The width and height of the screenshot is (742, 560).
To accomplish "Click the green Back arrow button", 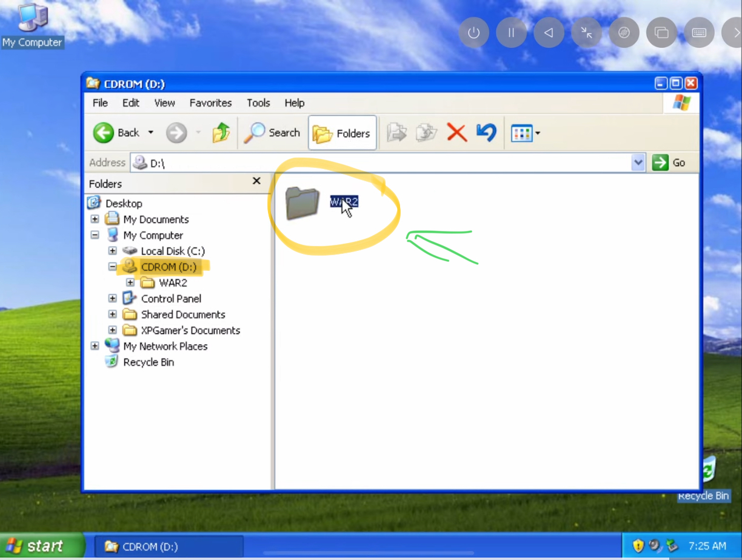I will point(104,132).
